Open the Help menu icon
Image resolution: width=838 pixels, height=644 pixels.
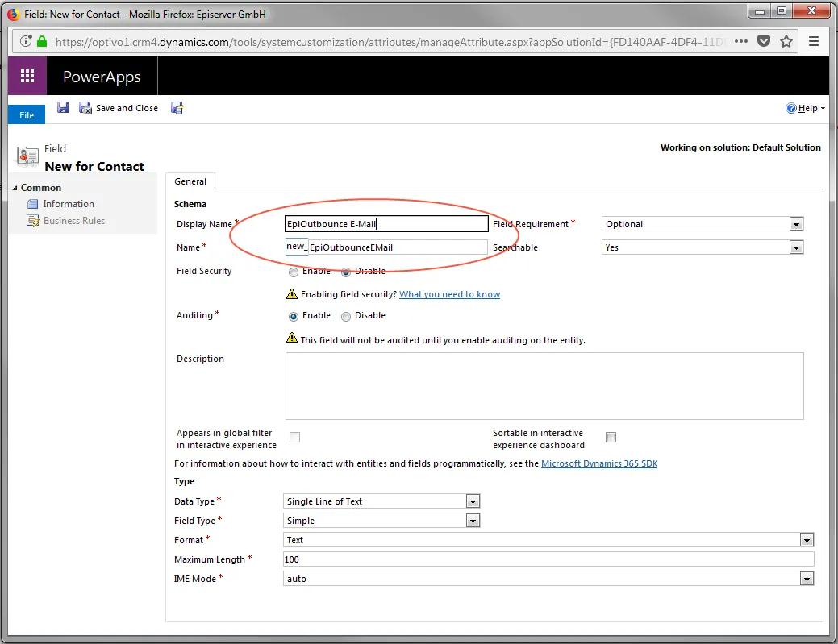point(791,108)
